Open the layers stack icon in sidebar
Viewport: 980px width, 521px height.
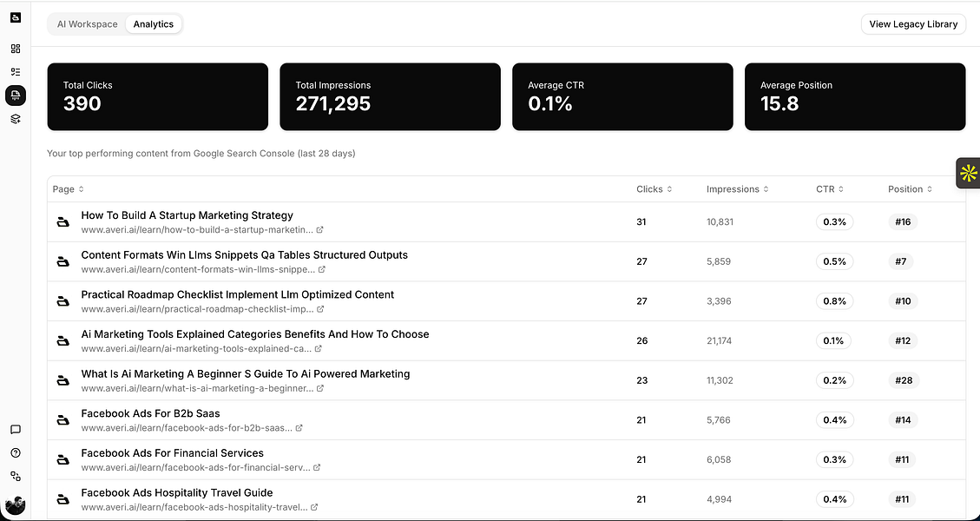click(x=16, y=119)
